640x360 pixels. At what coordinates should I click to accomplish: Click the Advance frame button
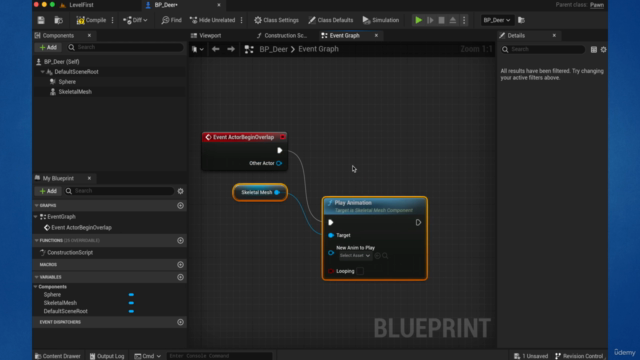coord(430,20)
